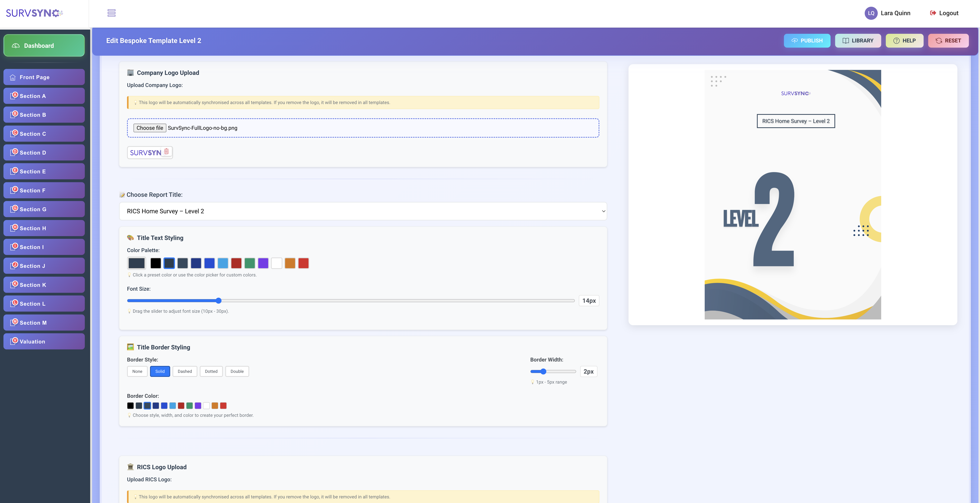Click the Logout arrow icon

pos(933,12)
